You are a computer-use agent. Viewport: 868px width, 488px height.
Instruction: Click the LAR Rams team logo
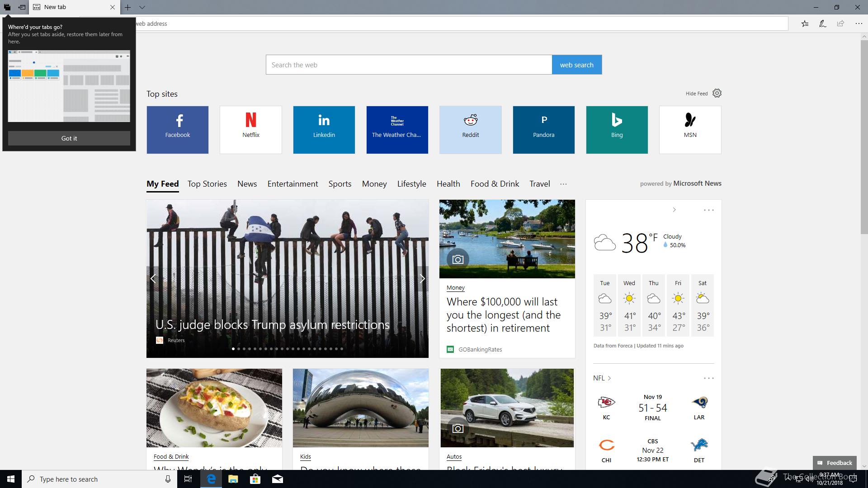pos(699,402)
